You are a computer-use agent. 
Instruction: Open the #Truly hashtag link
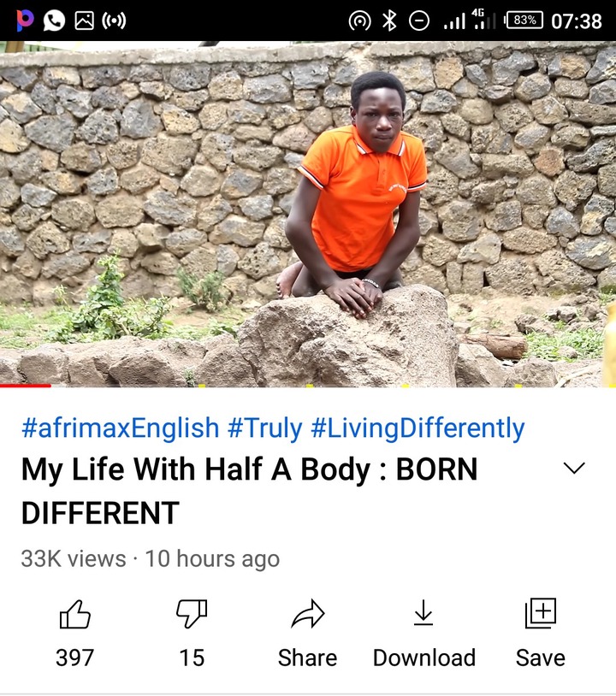click(x=264, y=428)
